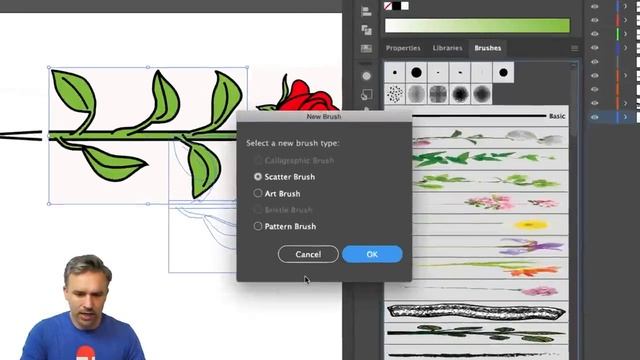Expand the highlighted selected layer chevron
Screen dimensions: 640x360
(625, 117)
